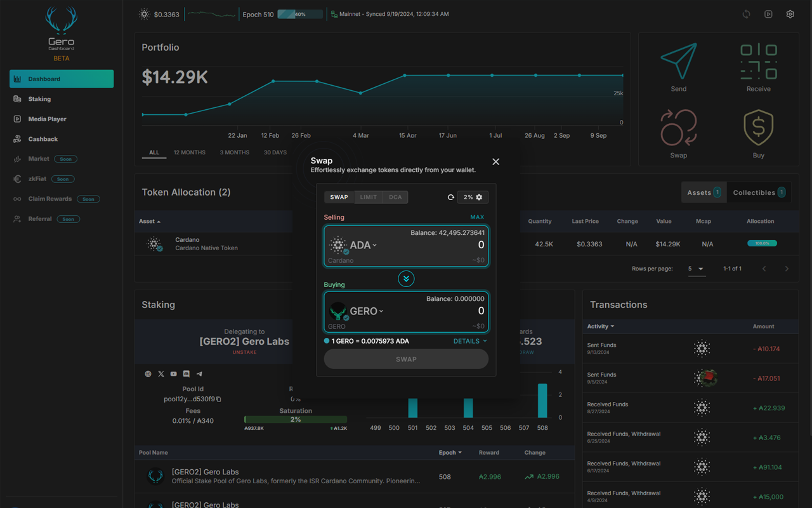The width and height of the screenshot is (812, 508).
Task: Open the X profile of the Gero Labs pool
Action: click(160, 373)
